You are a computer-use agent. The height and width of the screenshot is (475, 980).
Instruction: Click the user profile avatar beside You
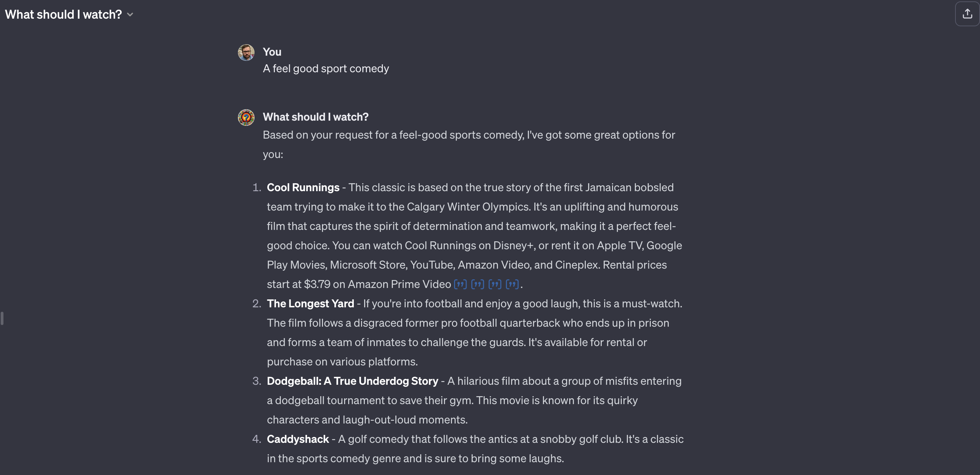tap(246, 53)
